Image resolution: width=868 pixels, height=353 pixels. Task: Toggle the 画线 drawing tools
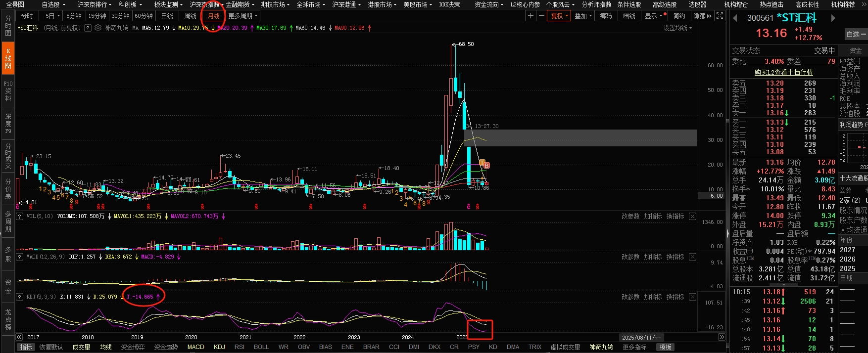click(x=629, y=16)
